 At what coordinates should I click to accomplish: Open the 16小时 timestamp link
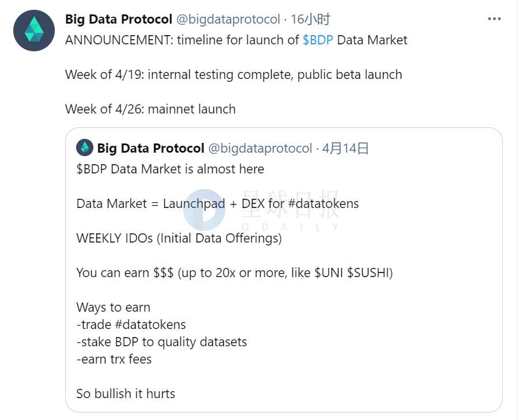tap(310, 19)
